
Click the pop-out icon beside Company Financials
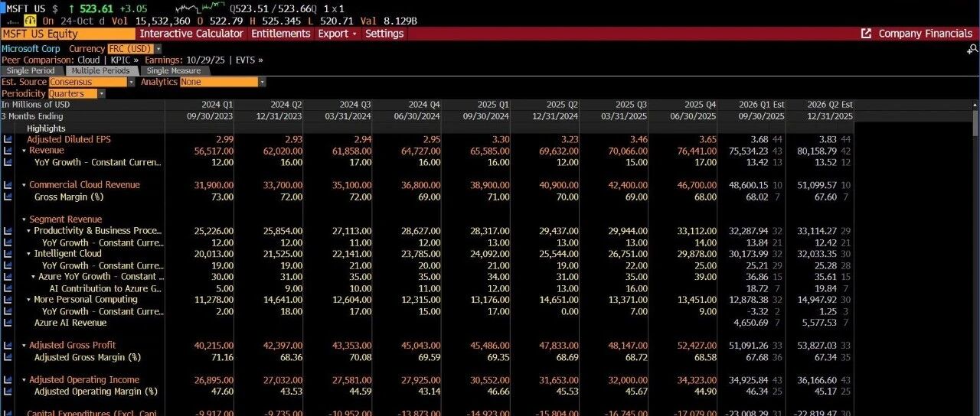coord(866,34)
